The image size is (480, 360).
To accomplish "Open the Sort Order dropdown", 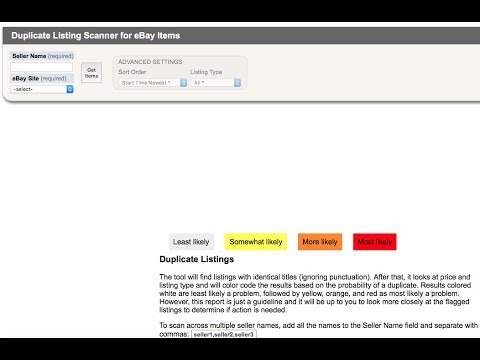I will click(x=153, y=83).
